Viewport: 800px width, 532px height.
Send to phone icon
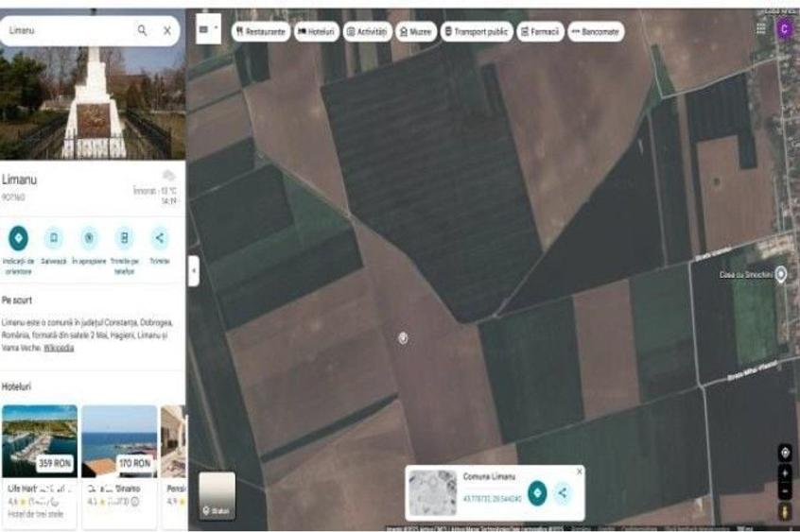(x=124, y=238)
